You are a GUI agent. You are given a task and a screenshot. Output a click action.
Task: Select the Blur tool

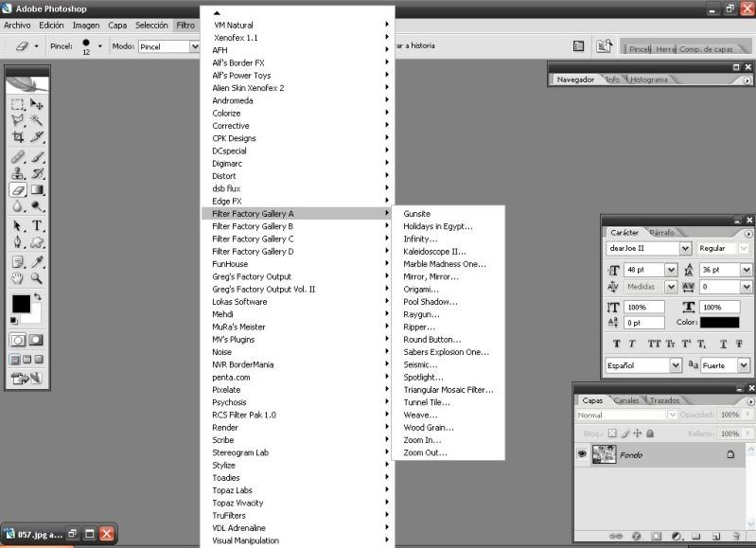[x=18, y=206]
